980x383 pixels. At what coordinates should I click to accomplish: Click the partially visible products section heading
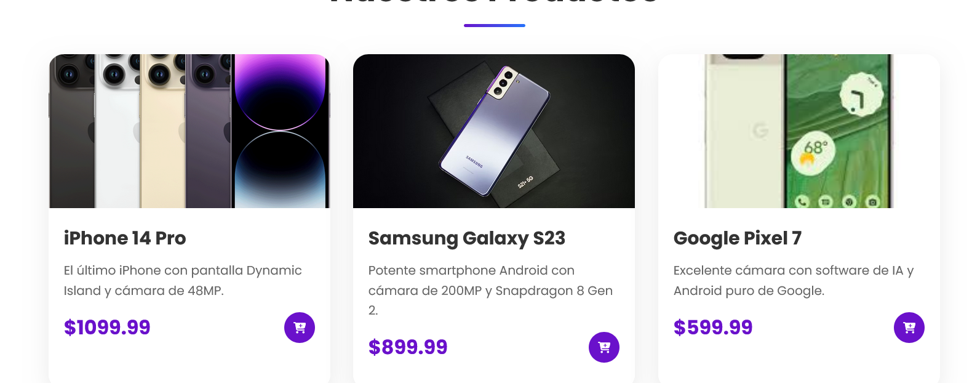point(494,2)
